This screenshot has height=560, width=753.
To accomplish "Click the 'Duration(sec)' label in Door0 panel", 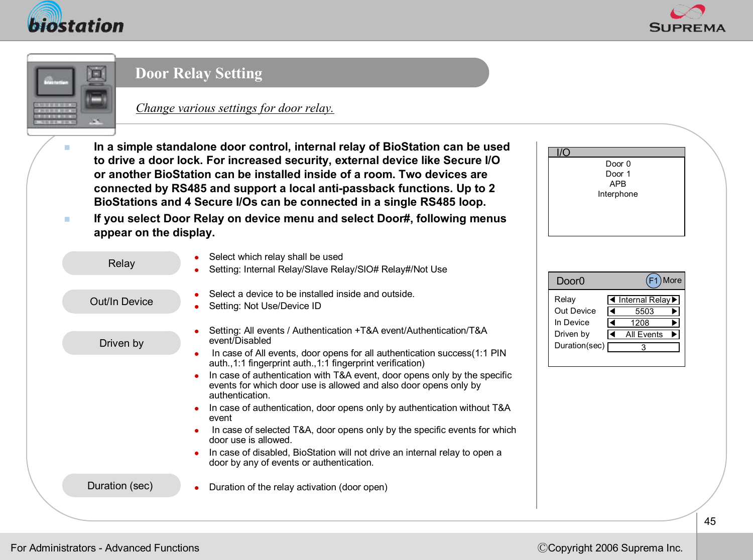I will click(x=579, y=345).
